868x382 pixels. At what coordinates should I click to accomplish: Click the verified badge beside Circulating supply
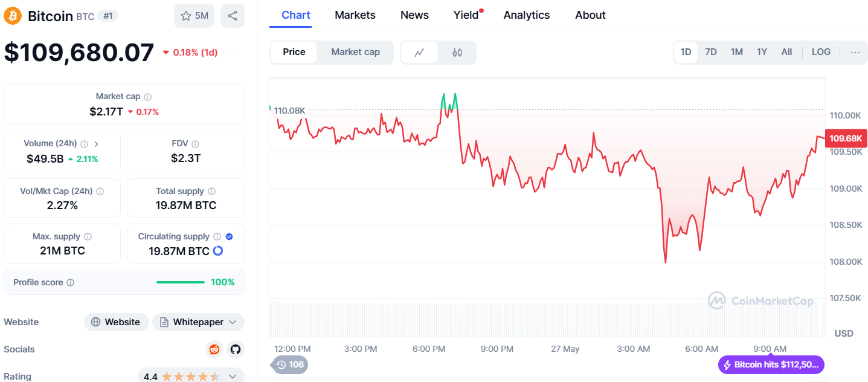(x=230, y=237)
